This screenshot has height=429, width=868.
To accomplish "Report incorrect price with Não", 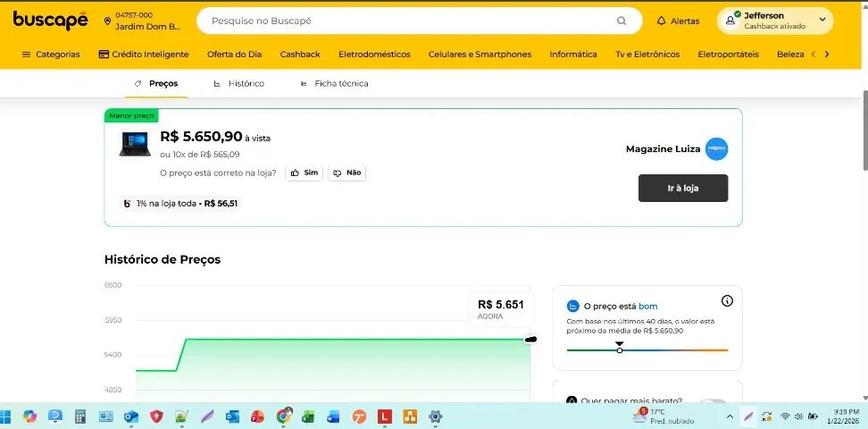I will click(346, 172).
